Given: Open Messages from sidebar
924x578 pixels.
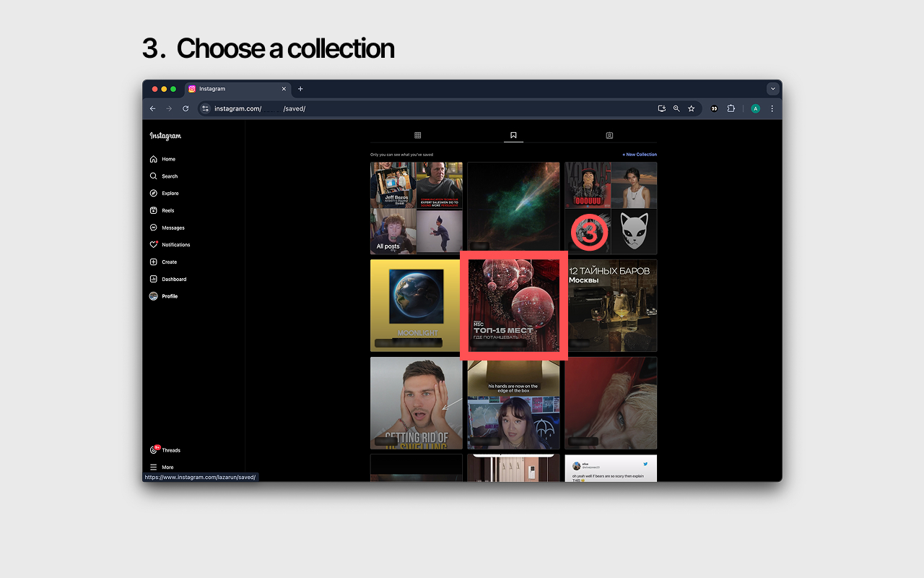Looking at the screenshot, I should tap(167, 228).
